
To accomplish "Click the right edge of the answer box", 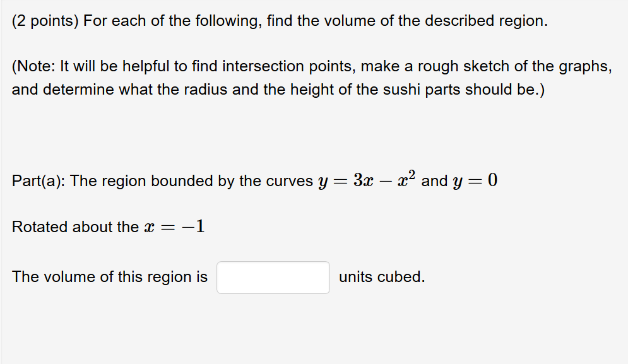I will pos(327,278).
